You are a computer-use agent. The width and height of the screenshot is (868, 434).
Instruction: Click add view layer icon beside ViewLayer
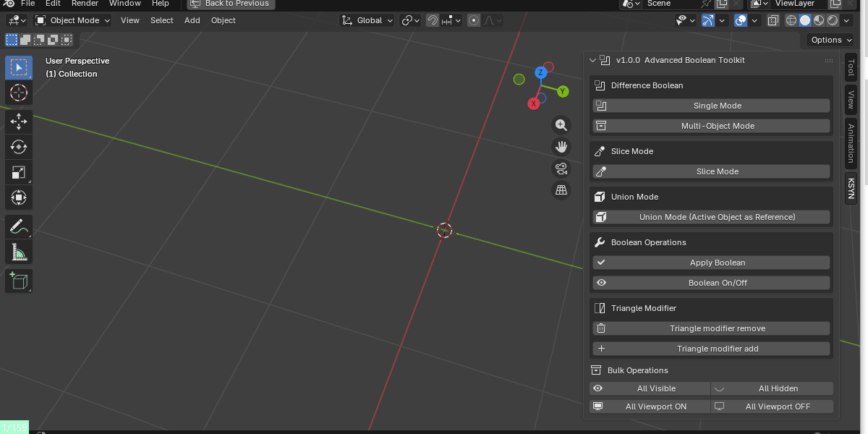click(835, 4)
